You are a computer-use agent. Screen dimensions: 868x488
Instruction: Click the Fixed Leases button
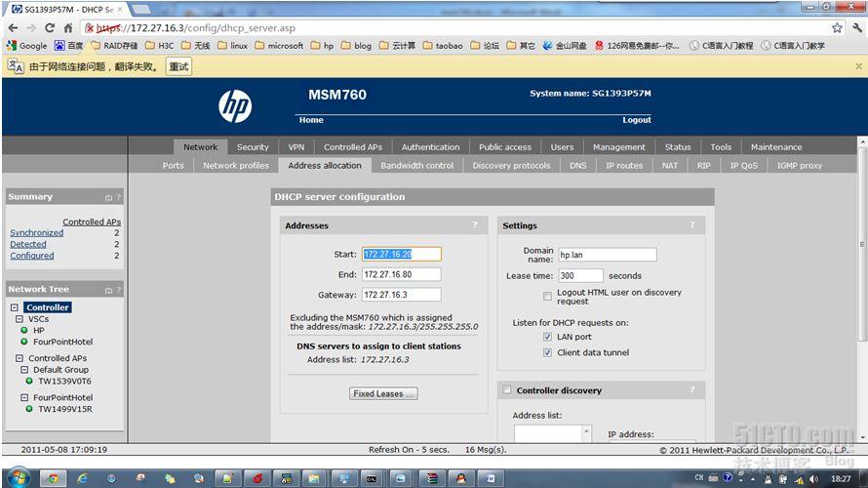[x=383, y=393]
